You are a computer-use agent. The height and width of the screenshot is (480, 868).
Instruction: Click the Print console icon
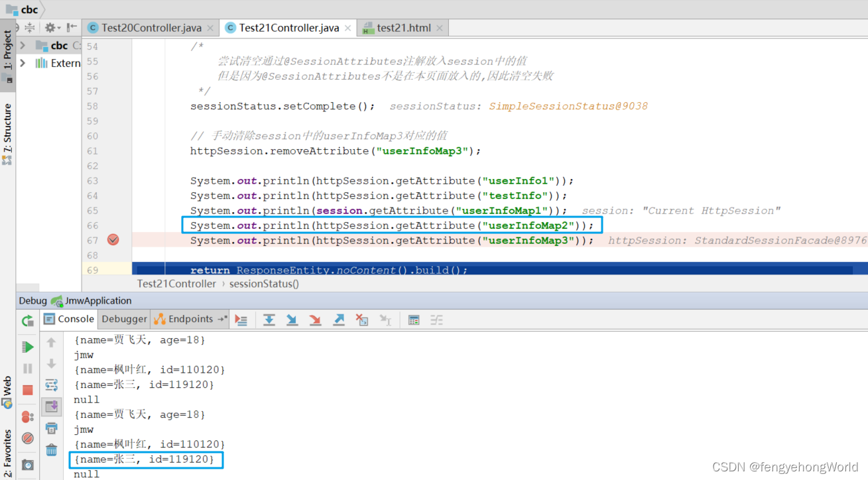click(52, 428)
